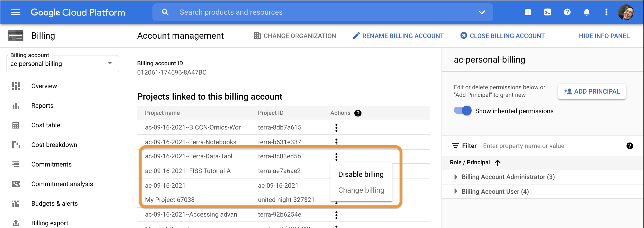Click the Filter list icon
The width and height of the screenshot is (644, 228).
click(456, 146)
